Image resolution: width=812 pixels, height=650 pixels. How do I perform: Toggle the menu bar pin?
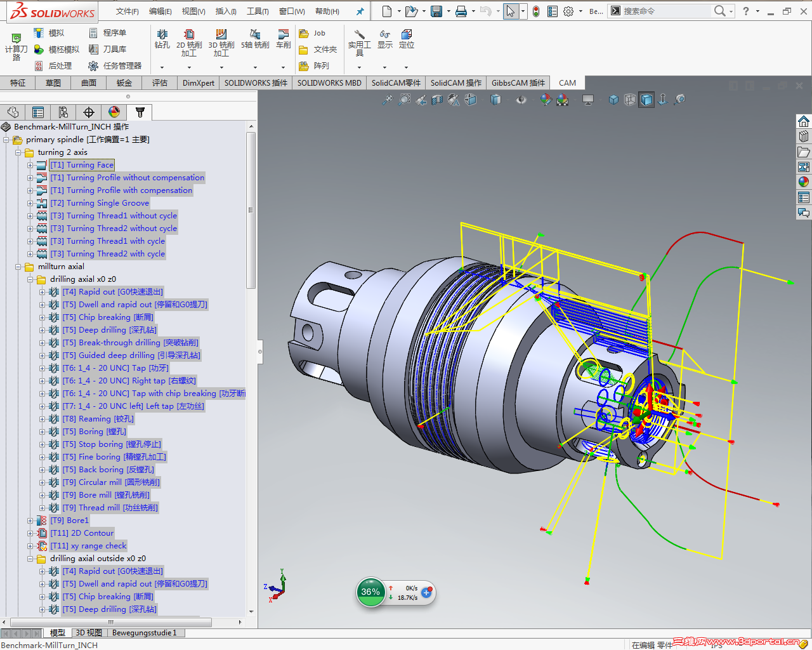click(x=360, y=11)
